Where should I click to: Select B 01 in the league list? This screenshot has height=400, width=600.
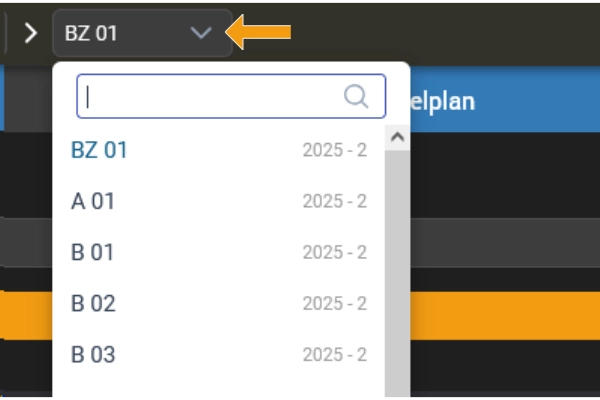coord(93,252)
